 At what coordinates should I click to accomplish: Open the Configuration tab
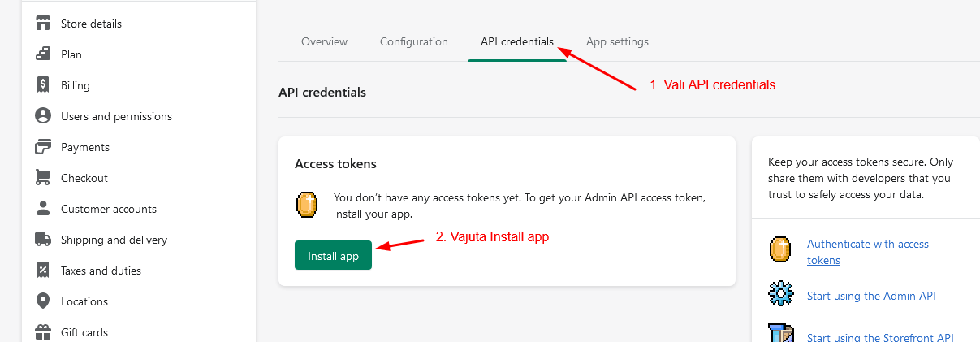[x=413, y=41]
